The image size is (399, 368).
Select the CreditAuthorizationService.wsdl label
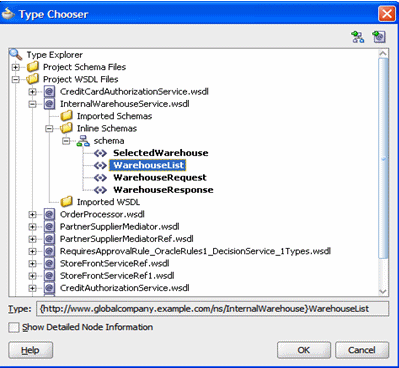click(125, 288)
